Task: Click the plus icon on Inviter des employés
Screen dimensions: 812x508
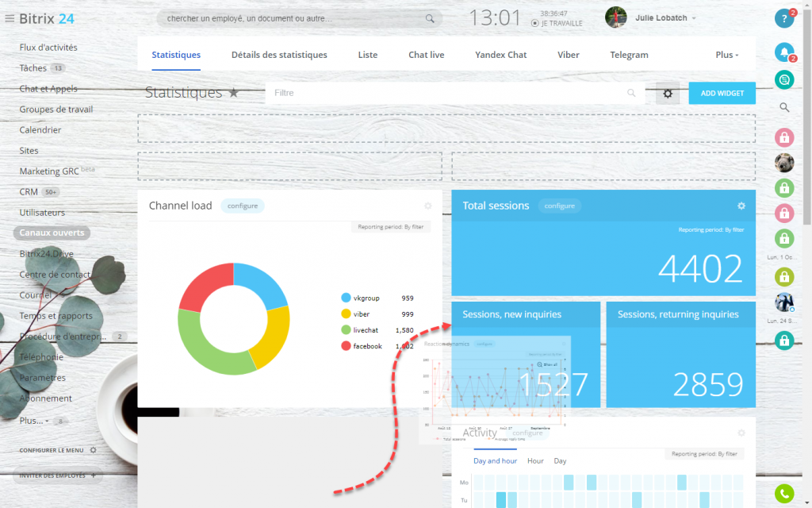Action: tap(94, 475)
